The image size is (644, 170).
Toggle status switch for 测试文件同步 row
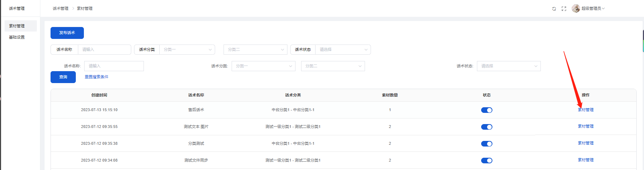click(486, 161)
